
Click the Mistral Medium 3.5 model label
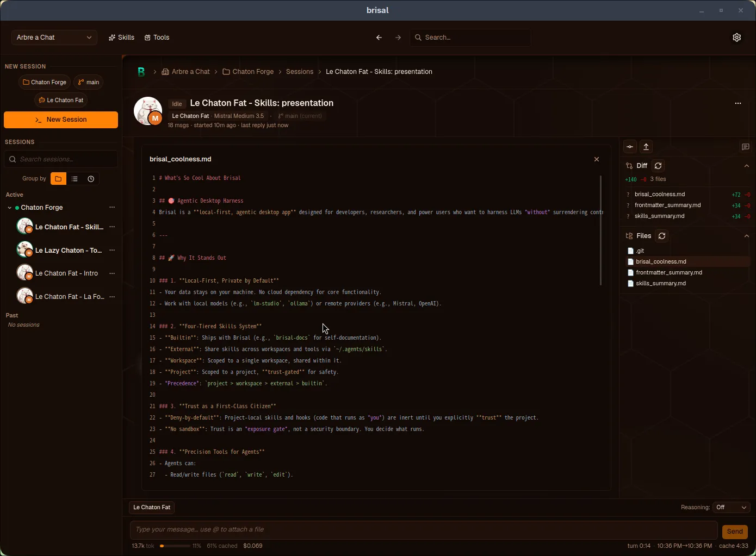(x=239, y=116)
